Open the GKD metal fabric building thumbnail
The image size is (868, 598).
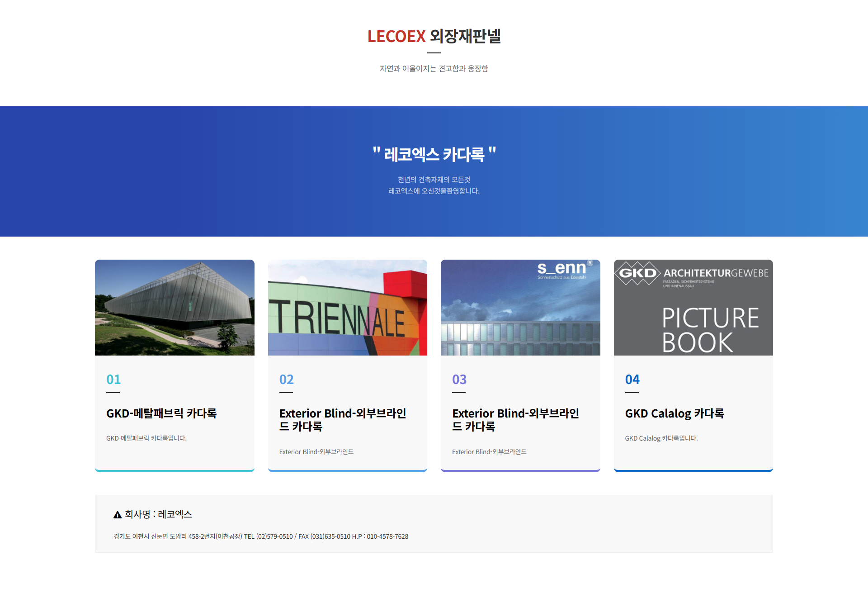click(175, 308)
